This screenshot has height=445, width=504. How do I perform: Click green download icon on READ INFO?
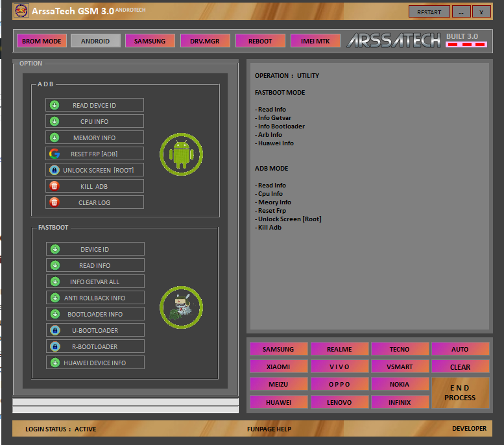[x=55, y=265]
